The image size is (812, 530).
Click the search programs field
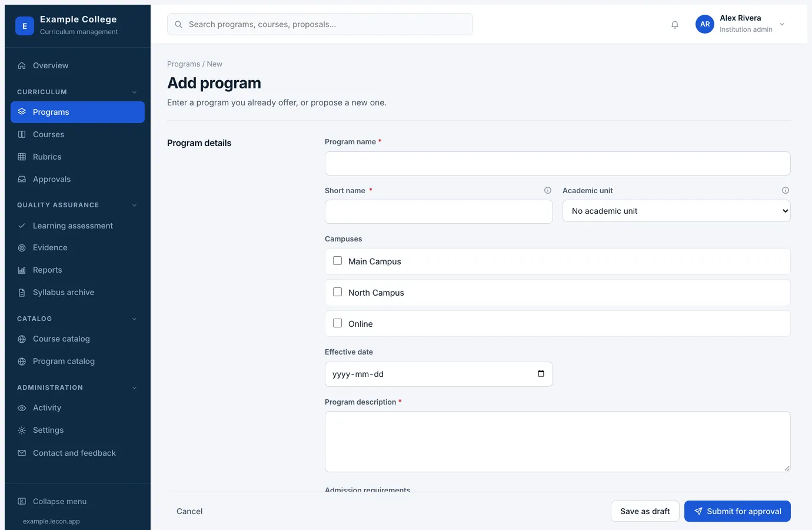320,24
